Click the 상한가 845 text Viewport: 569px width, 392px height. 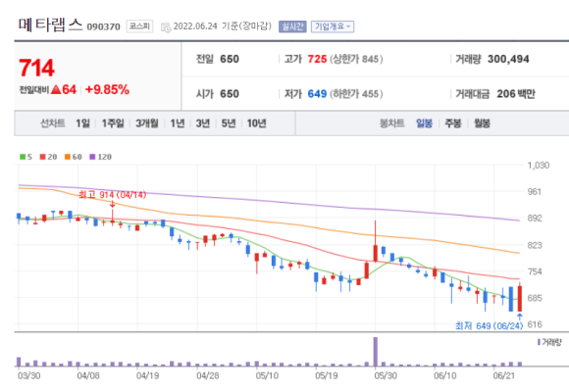click(356, 59)
